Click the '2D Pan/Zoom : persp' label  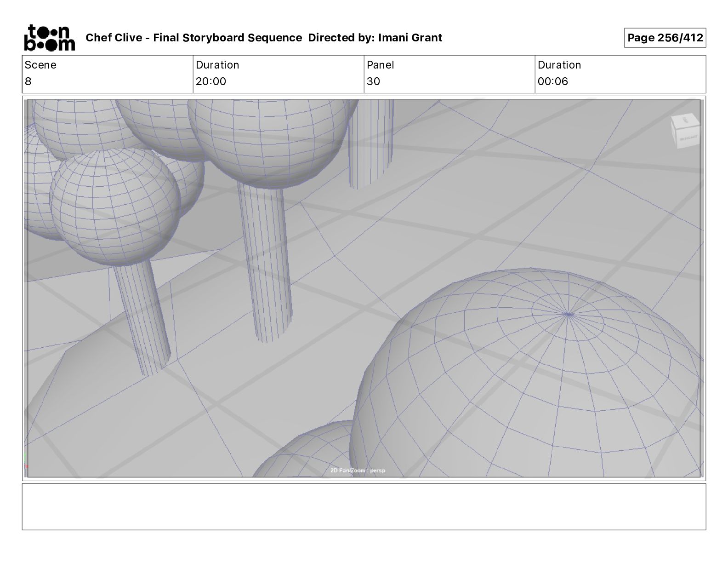(x=358, y=470)
